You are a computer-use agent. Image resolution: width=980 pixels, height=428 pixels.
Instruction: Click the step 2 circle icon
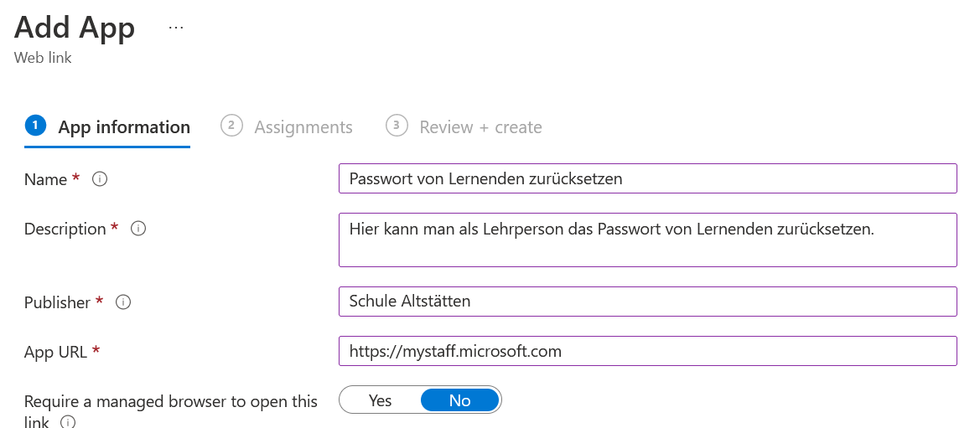pos(231,126)
